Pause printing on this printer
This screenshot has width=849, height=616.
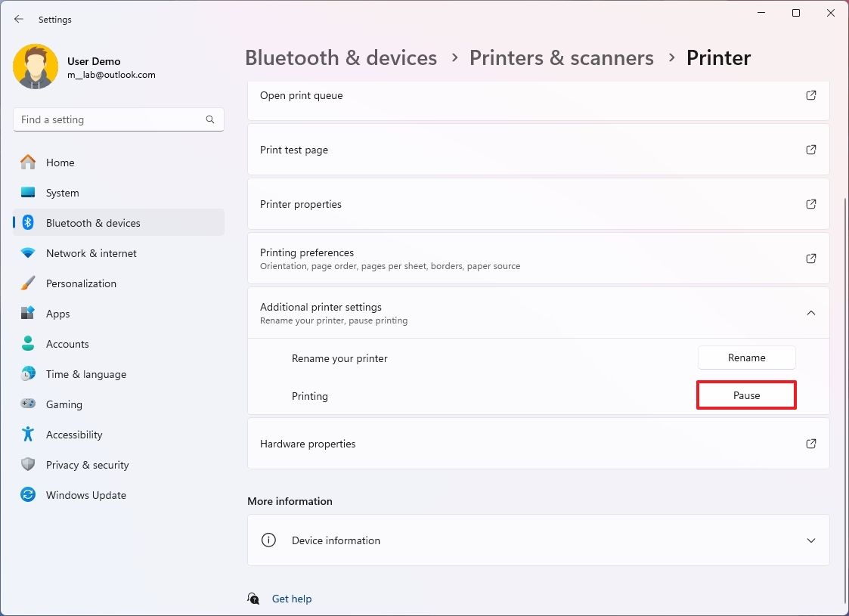click(746, 395)
